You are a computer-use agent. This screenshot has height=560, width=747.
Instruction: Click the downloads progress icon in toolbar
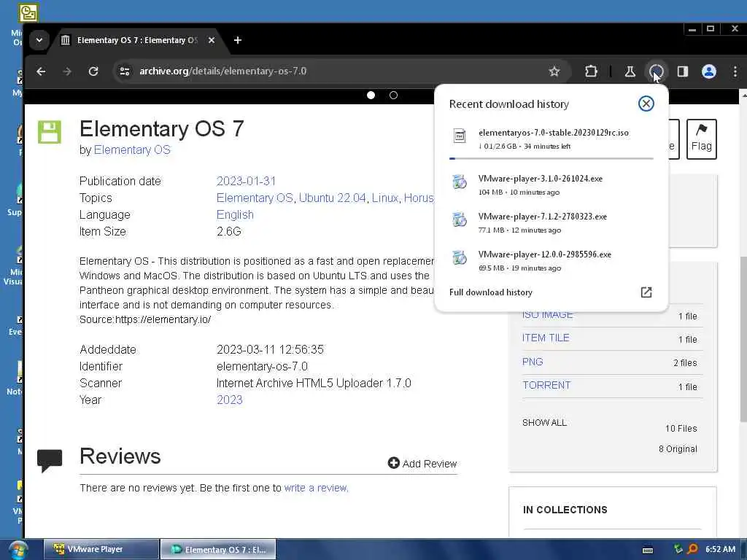(657, 71)
